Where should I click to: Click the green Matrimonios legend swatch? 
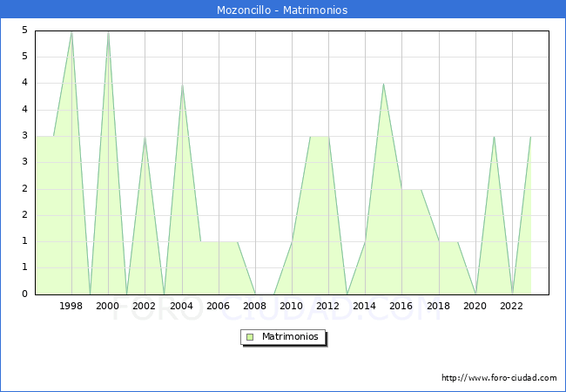click(250, 337)
